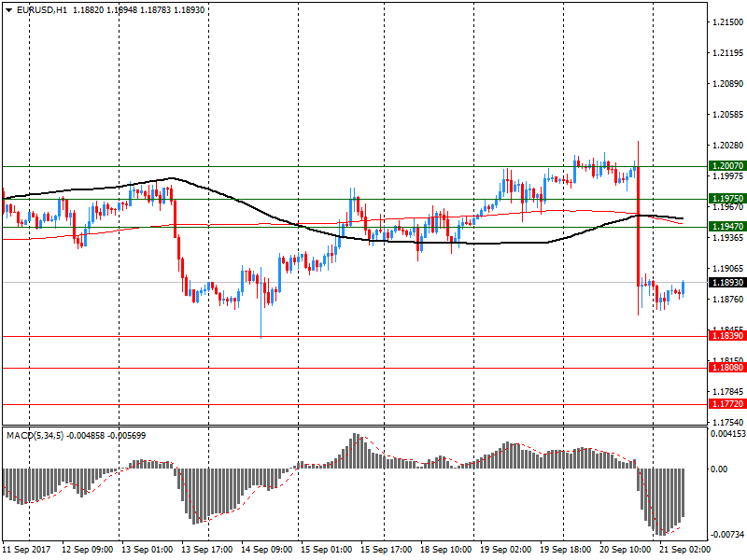
Task: Select the 12 Sep 09:00 time axis label
Action: (x=87, y=549)
